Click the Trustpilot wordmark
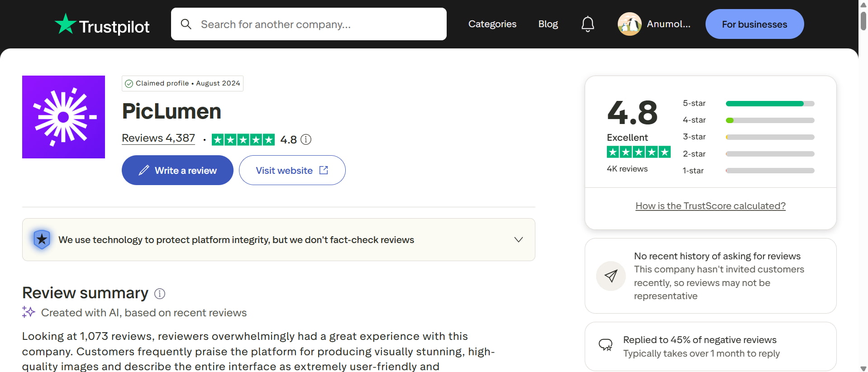Screen dimensions: 868x372 pyautogui.click(x=114, y=27)
